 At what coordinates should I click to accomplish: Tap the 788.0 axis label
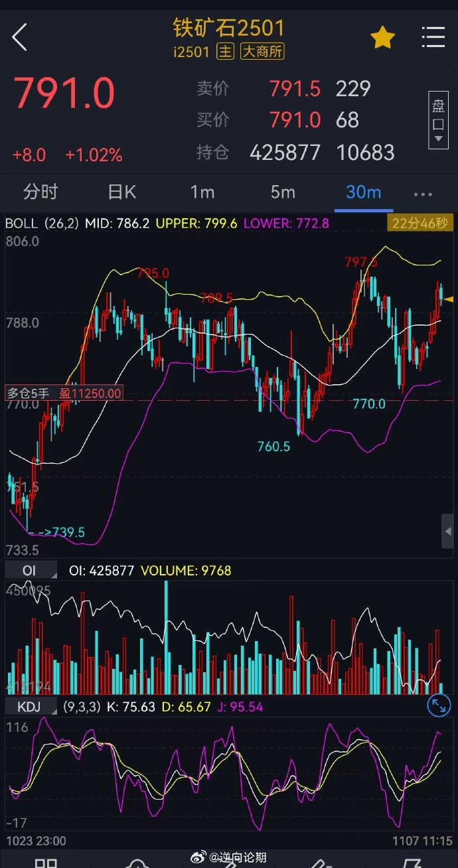click(23, 323)
